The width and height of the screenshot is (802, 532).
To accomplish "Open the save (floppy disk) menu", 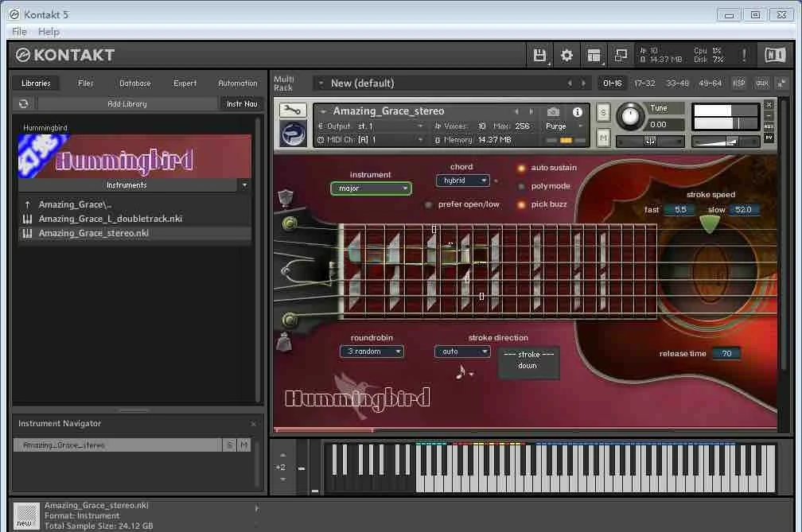I will click(x=539, y=55).
